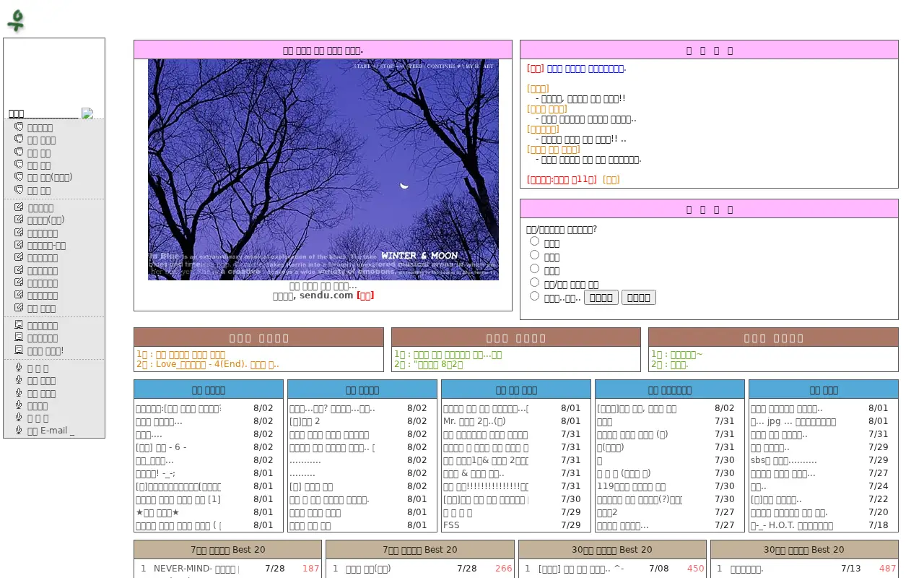Click the red bracketed link after sendu.com
This screenshot has width=924, height=578.
click(x=365, y=295)
